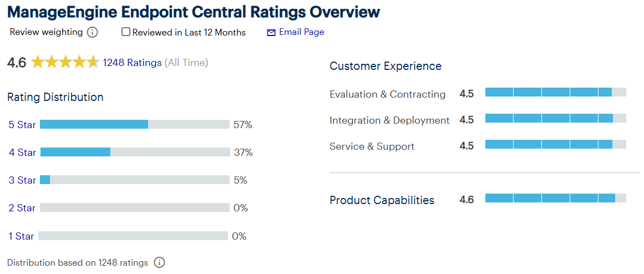Filter reviews by 4 Star

click(22, 153)
